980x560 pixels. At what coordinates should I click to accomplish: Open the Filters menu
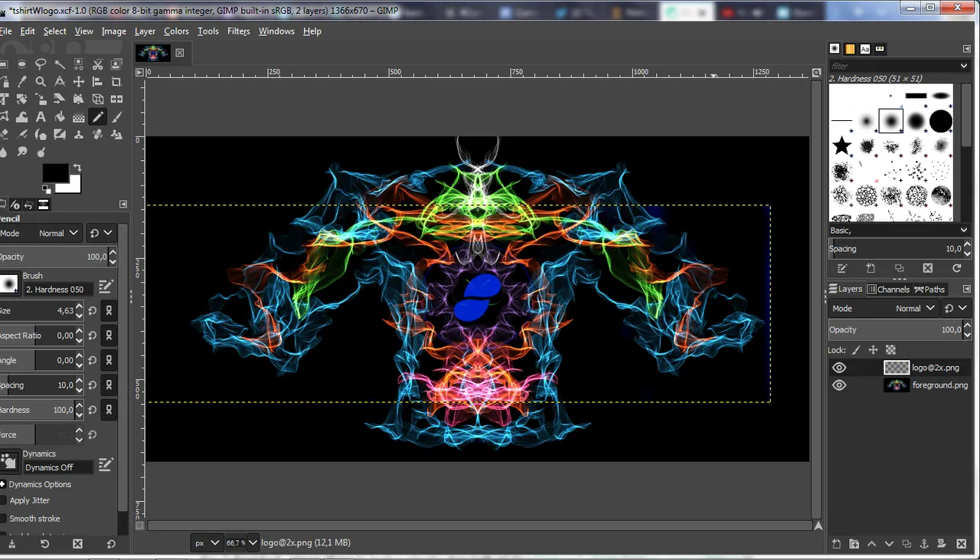[239, 31]
